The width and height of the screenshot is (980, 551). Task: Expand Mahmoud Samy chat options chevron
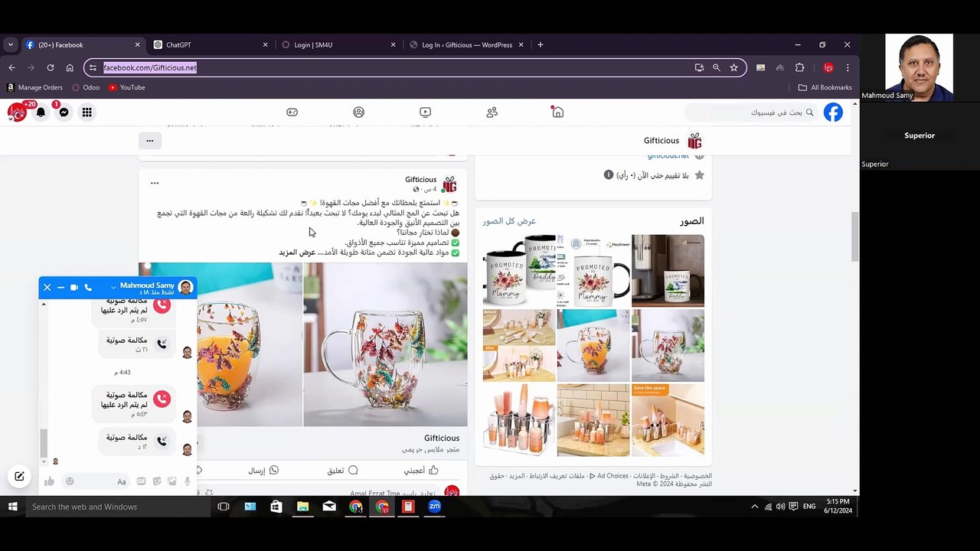(x=113, y=288)
